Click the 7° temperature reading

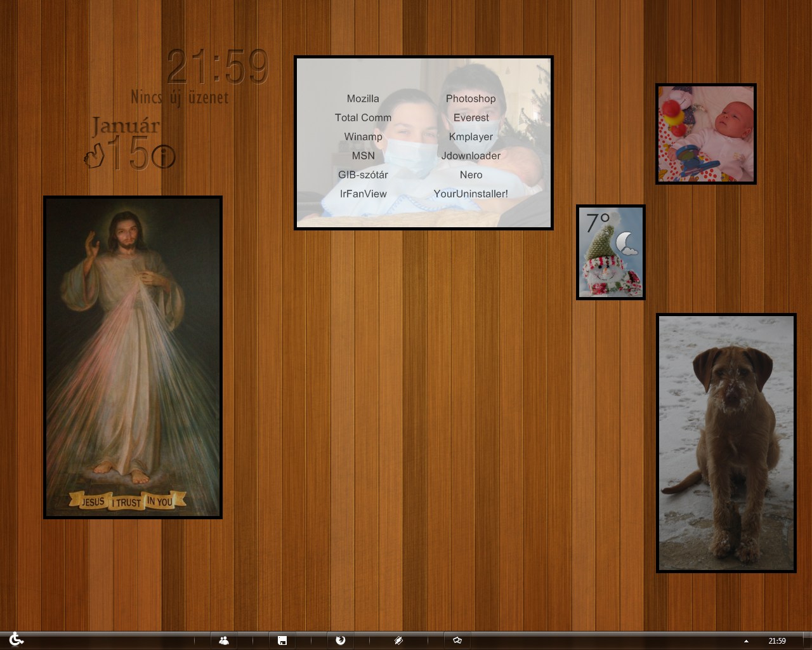(x=597, y=223)
